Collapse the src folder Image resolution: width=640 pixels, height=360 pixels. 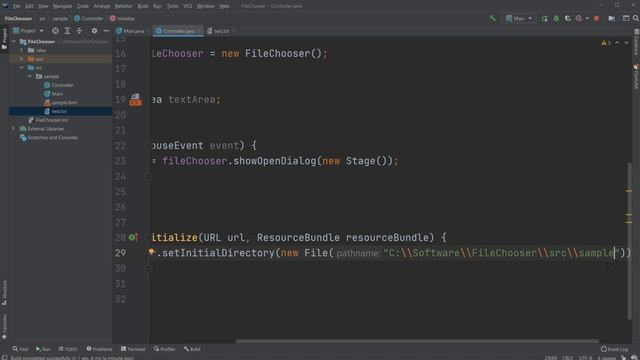[22, 68]
